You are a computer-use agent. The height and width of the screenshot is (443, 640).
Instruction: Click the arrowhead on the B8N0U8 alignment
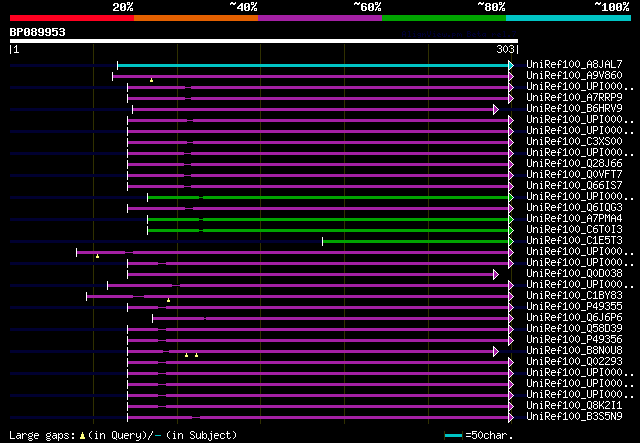[495, 351]
